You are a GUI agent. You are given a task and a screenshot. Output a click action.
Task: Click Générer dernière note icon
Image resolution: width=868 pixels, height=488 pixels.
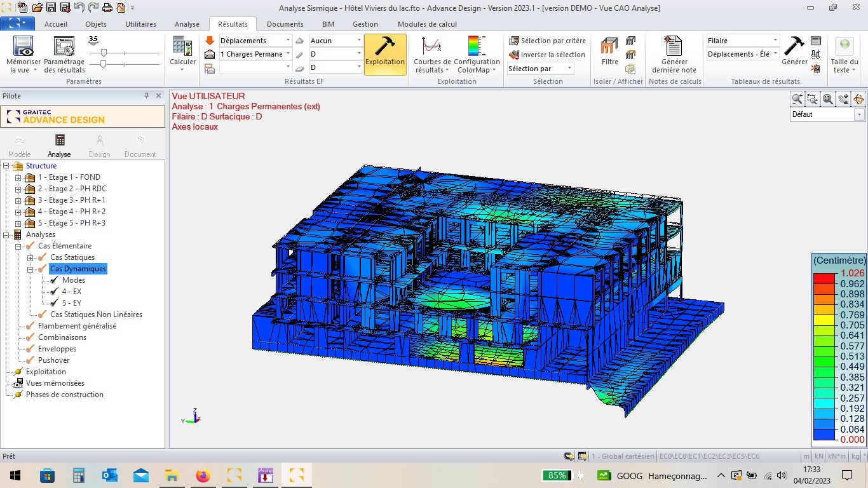674,46
